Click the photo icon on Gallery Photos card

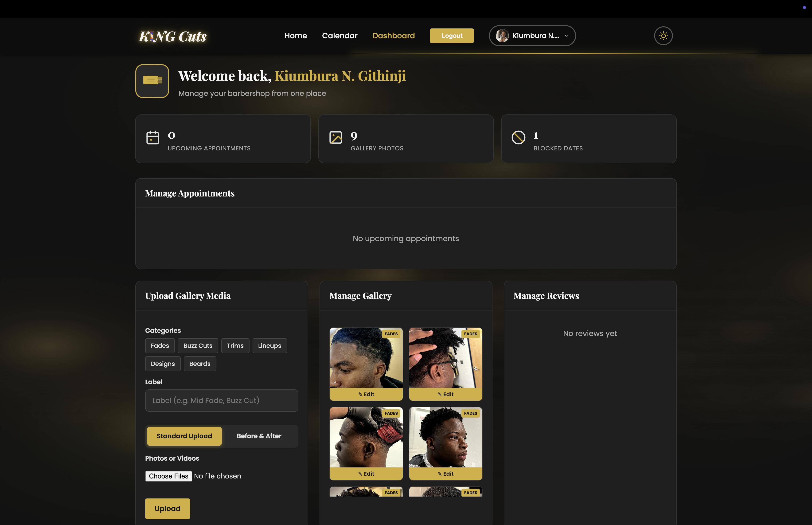336,138
